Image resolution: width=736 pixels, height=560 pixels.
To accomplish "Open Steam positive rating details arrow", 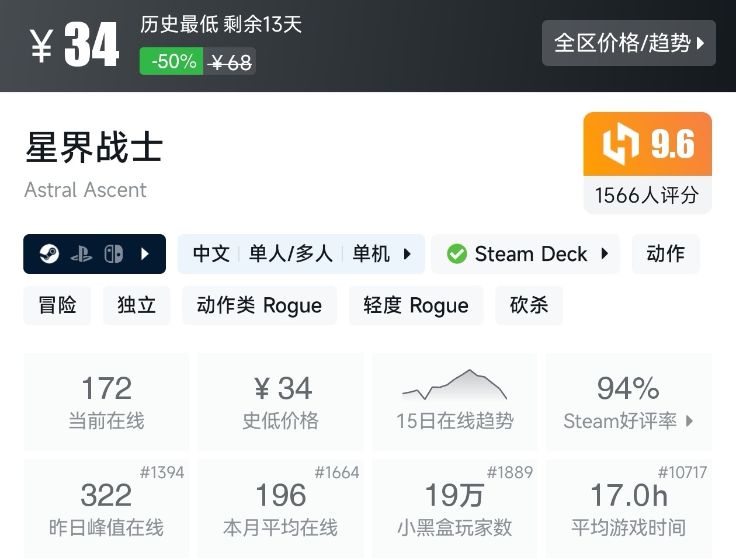I will [690, 421].
